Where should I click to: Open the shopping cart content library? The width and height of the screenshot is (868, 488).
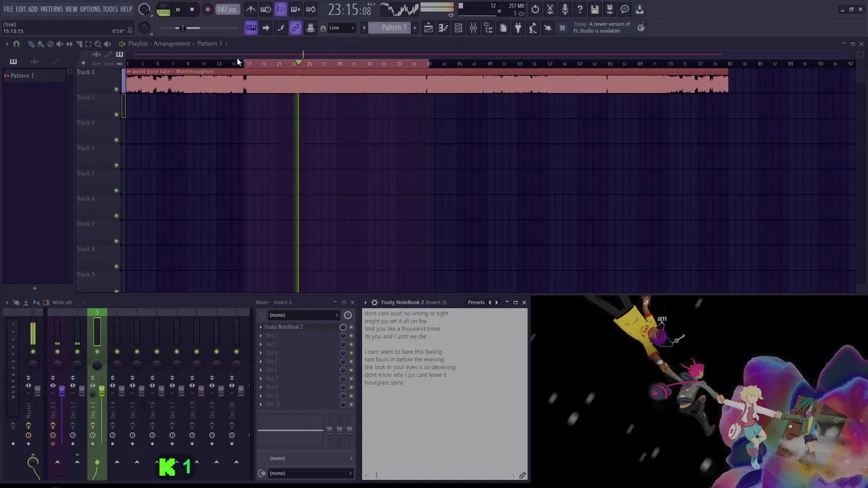[562, 28]
